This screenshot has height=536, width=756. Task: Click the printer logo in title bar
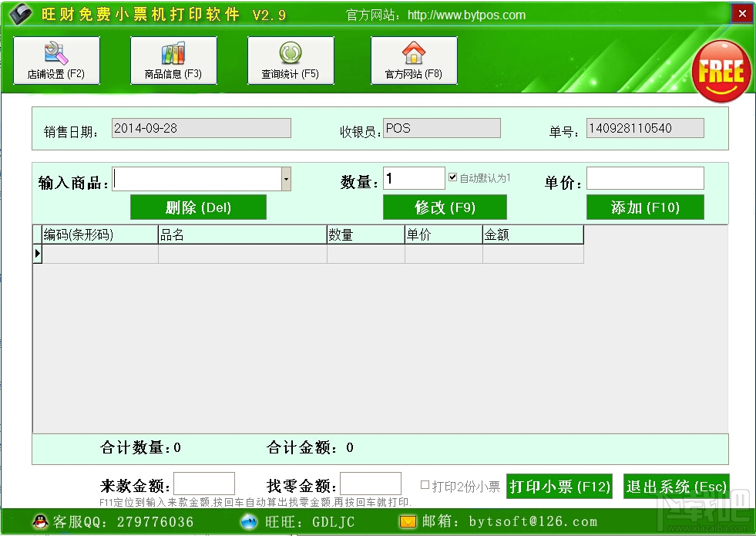pos(20,15)
